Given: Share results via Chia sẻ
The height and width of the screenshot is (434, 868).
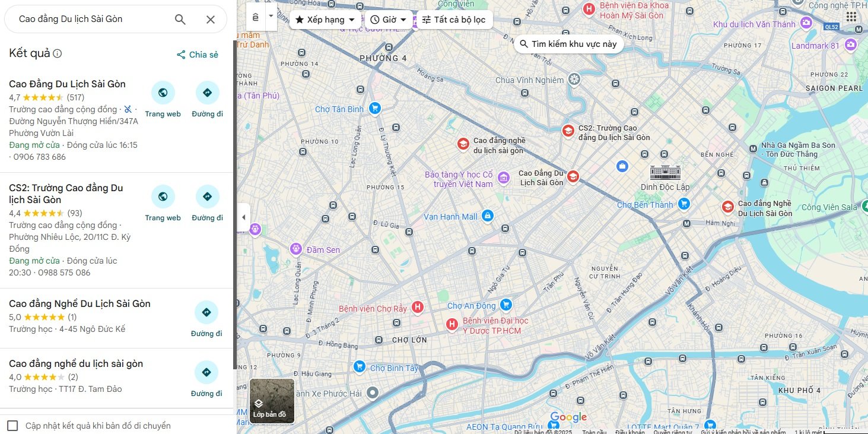Looking at the screenshot, I should (198, 55).
